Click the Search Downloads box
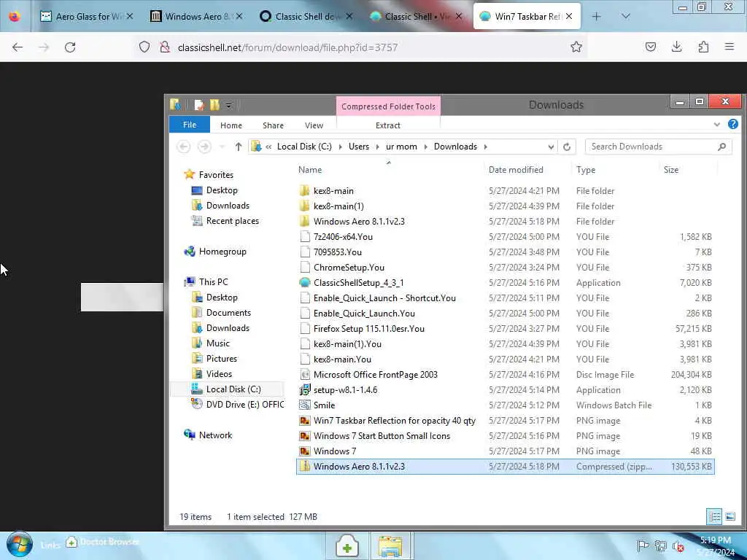Viewport: 747px width, 560px height. coord(658,147)
